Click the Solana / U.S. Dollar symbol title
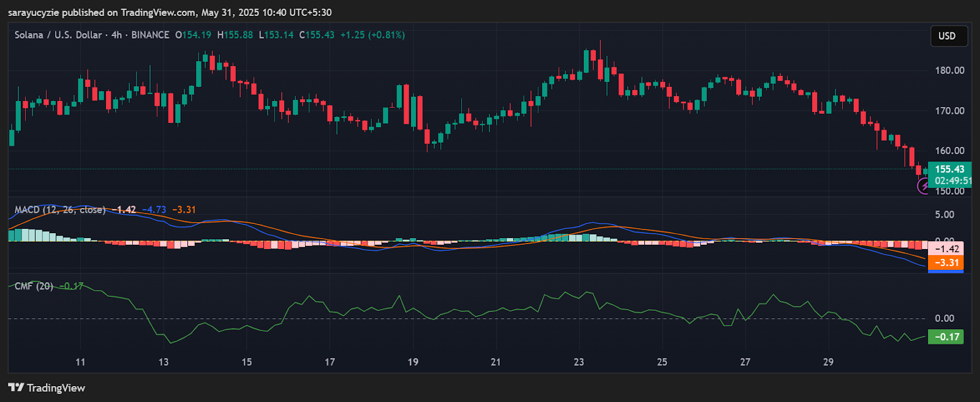The height and width of the screenshot is (402, 980). click(58, 35)
